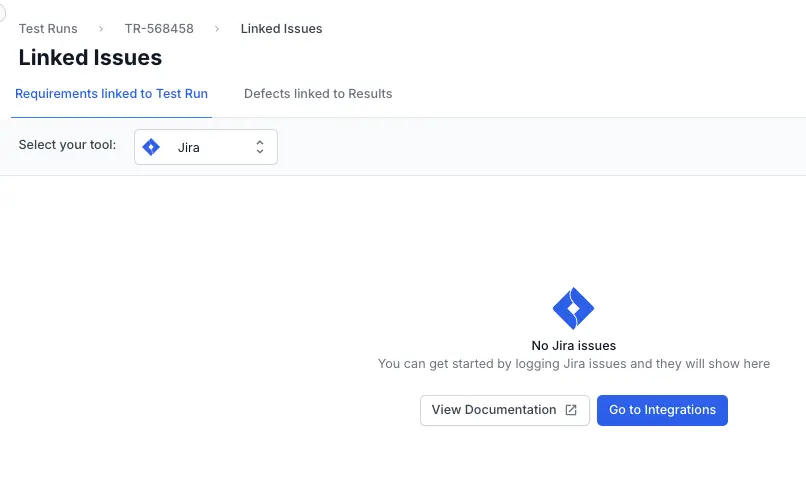Click the Linked Issues breadcrumb item

281,29
